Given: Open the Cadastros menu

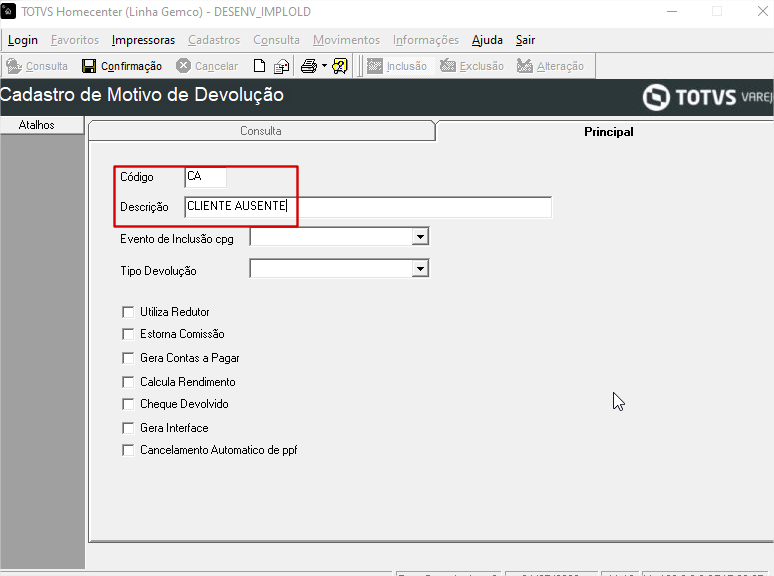Looking at the screenshot, I should 214,40.
